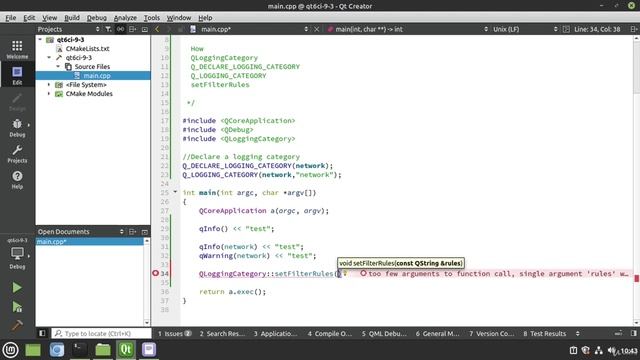The image size is (640, 360).
Task: Expand the CMake Modules node
Action: point(49,93)
